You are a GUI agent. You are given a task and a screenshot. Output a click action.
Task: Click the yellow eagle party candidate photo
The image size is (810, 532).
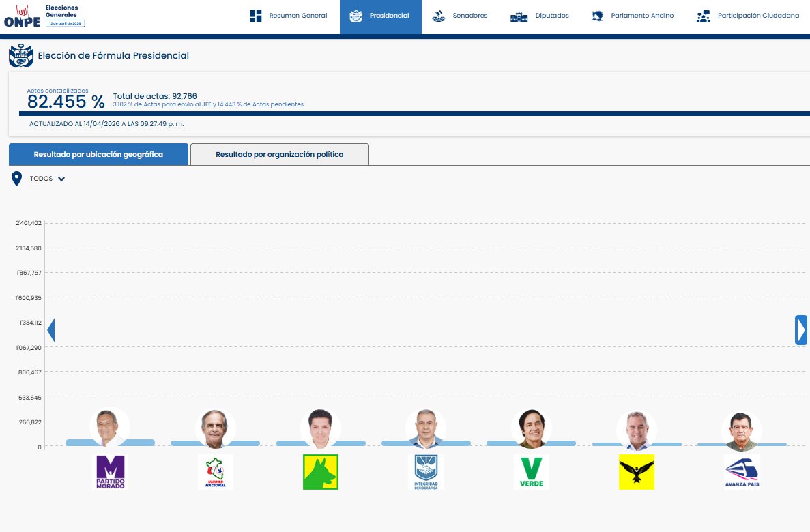[x=637, y=430]
